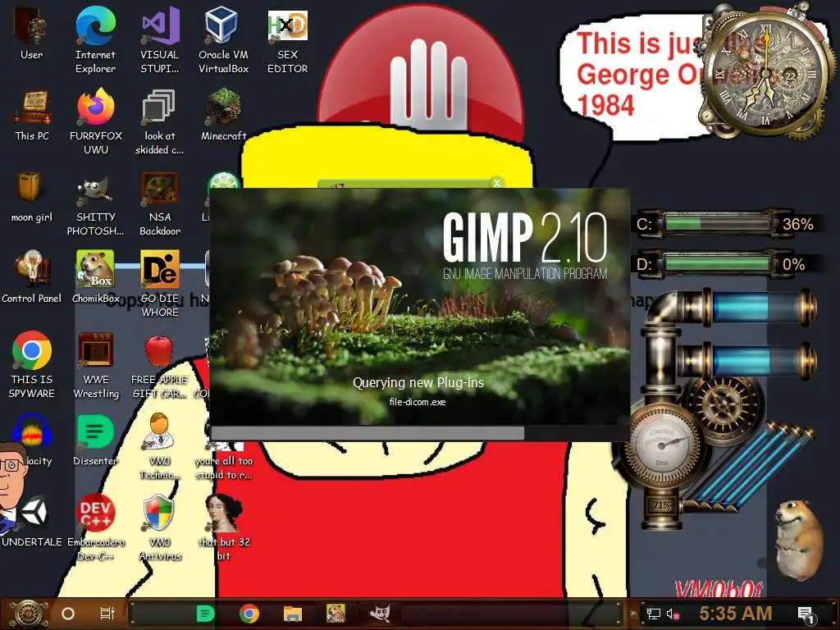Launch the Minecraft desktop shortcut

(223, 115)
